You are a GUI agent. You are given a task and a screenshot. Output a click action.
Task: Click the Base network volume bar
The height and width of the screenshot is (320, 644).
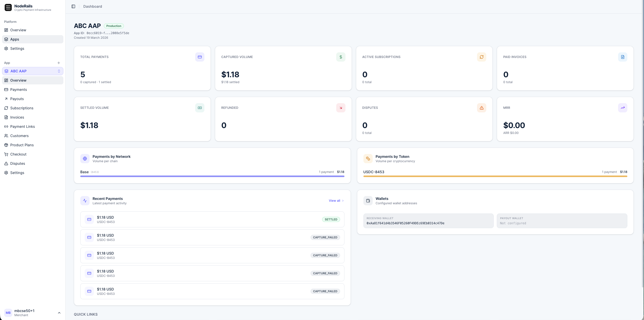[x=212, y=176]
